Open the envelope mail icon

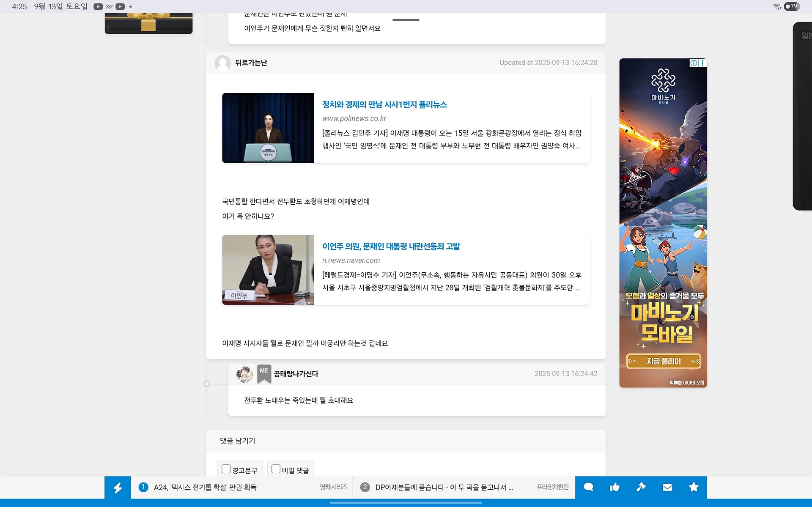[667, 487]
